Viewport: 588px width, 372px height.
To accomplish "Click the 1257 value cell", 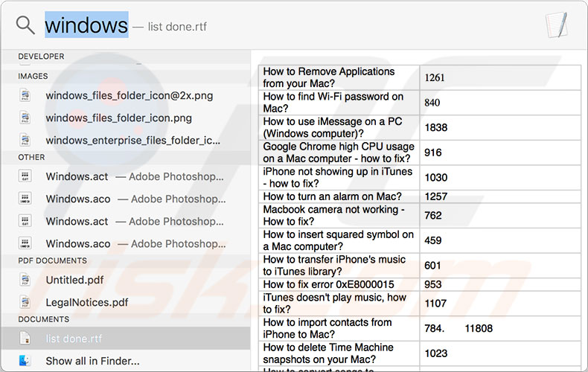I will point(501,196).
